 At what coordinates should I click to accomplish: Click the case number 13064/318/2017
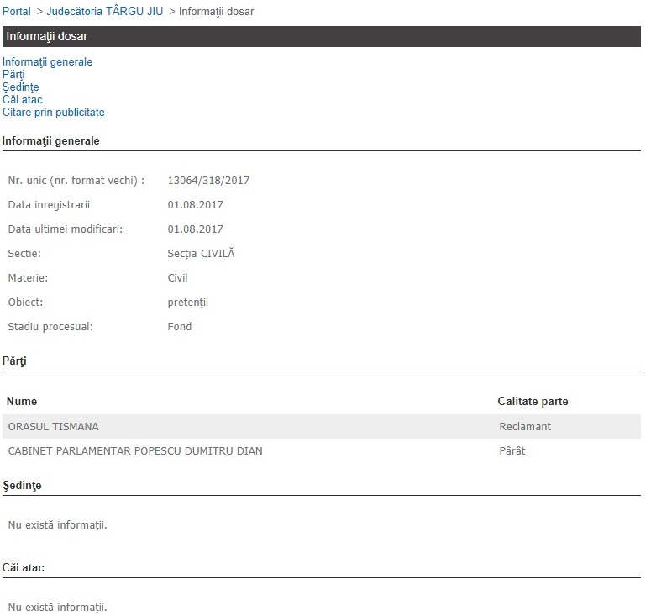pos(208,181)
